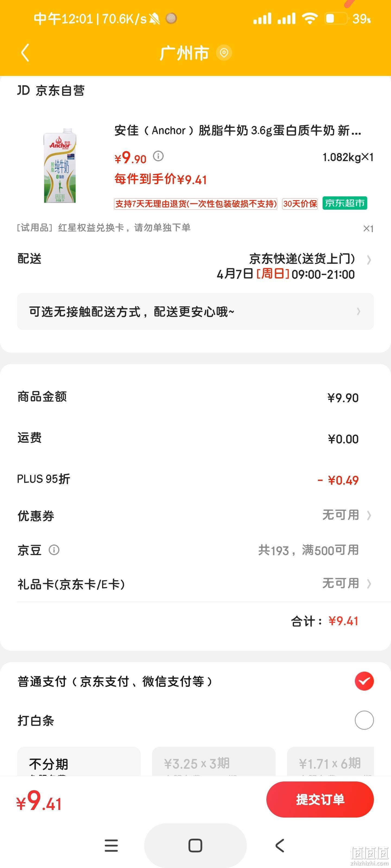Screen dimensions: 391x868
Task: Select the ¥3.25 x 3期 installment tab
Action: pos(213,761)
